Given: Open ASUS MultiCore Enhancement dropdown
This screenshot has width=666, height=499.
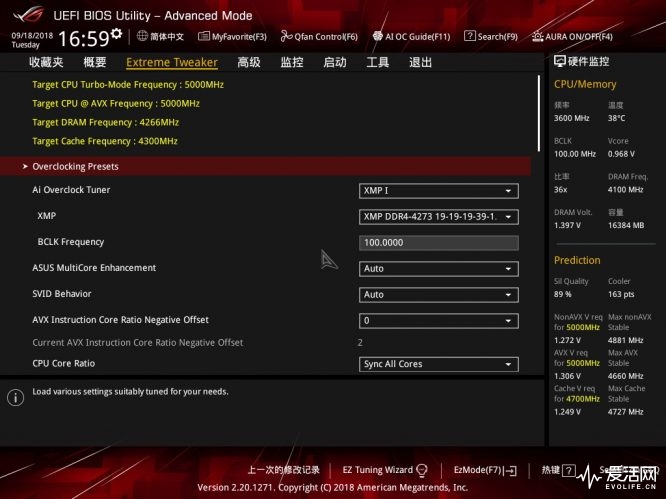Looking at the screenshot, I should 438,268.
